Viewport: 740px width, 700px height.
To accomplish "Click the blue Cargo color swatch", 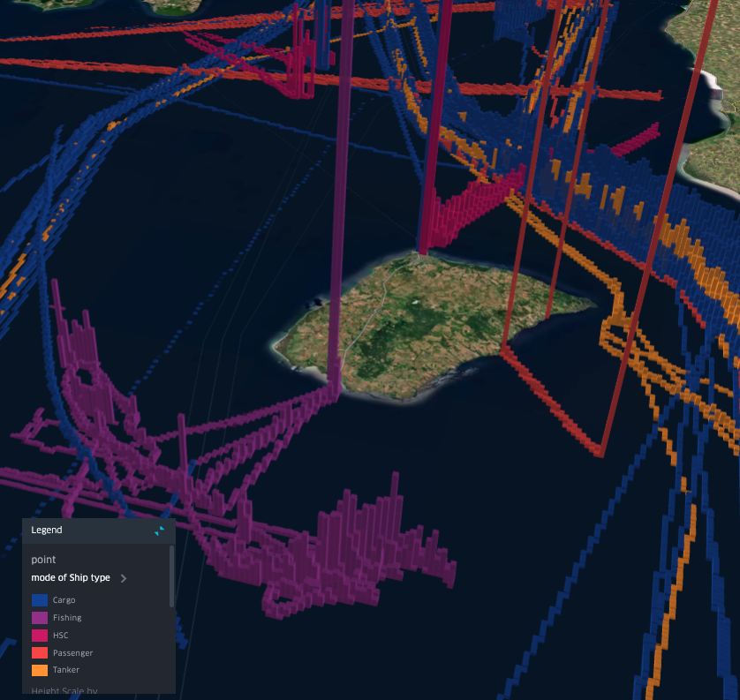I will pos(39,600).
